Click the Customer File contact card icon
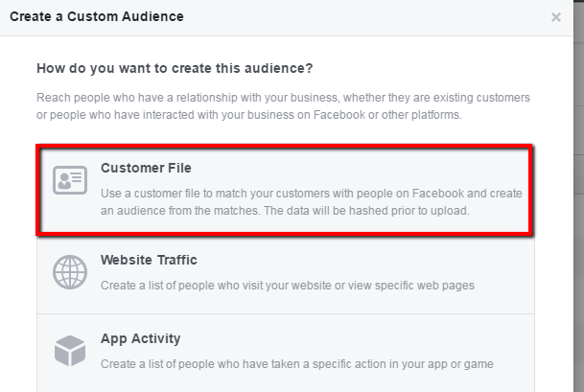The image size is (584, 392). (x=69, y=180)
